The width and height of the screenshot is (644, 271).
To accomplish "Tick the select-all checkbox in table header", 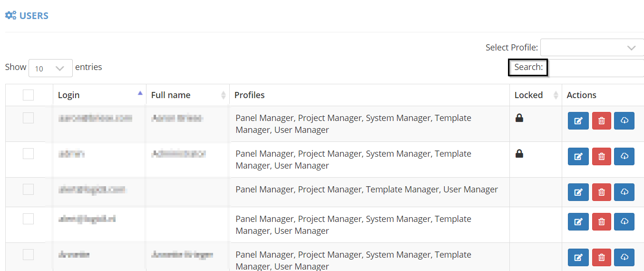I will click(29, 95).
